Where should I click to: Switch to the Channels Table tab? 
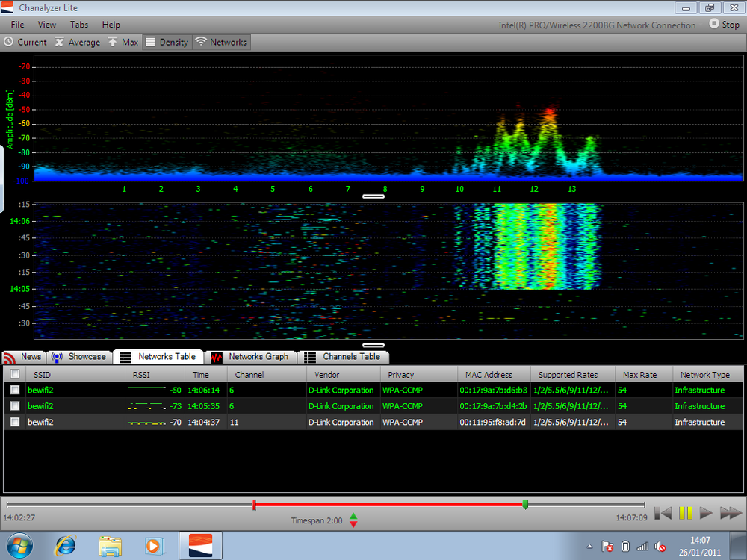(343, 357)
